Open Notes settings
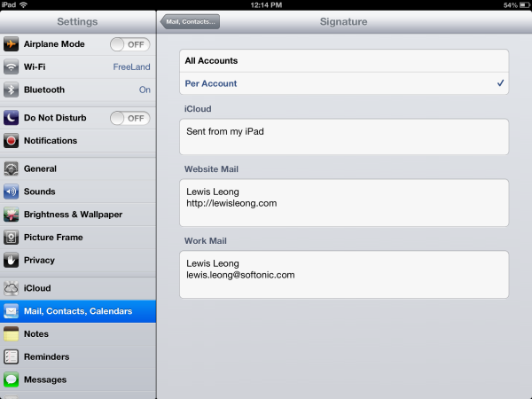The width and height of the screenshot is (532, 399). click(x=78, y=334)
